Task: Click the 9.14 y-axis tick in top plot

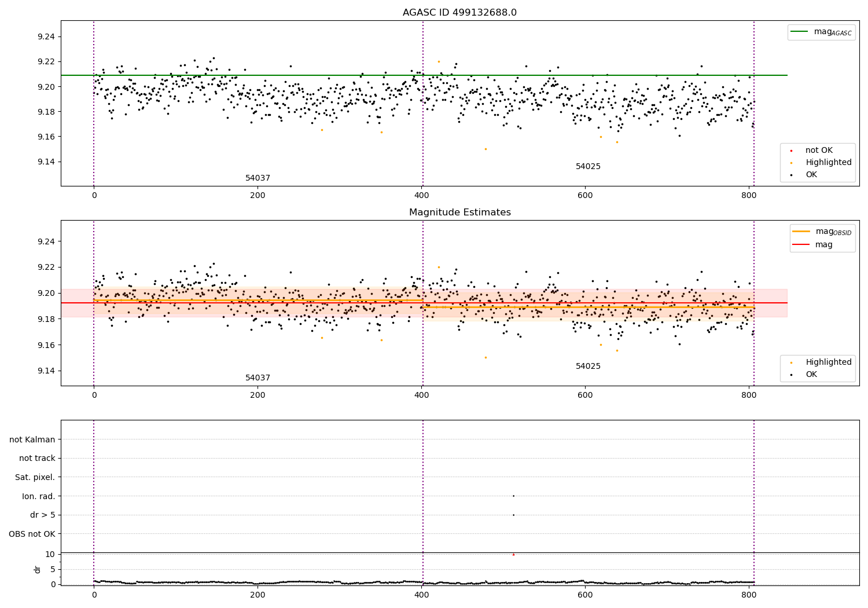Action: coord(46,162)
